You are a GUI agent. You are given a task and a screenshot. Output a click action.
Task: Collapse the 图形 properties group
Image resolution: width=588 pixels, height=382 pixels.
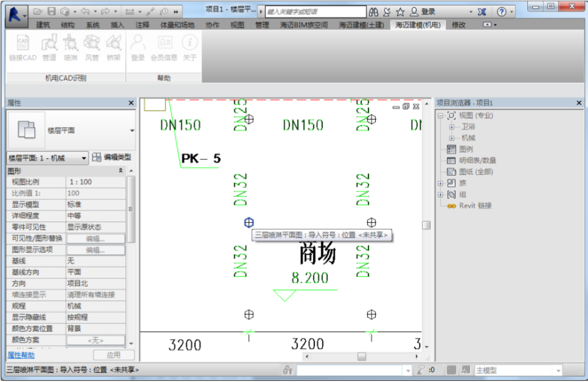[x=121, y=171]
